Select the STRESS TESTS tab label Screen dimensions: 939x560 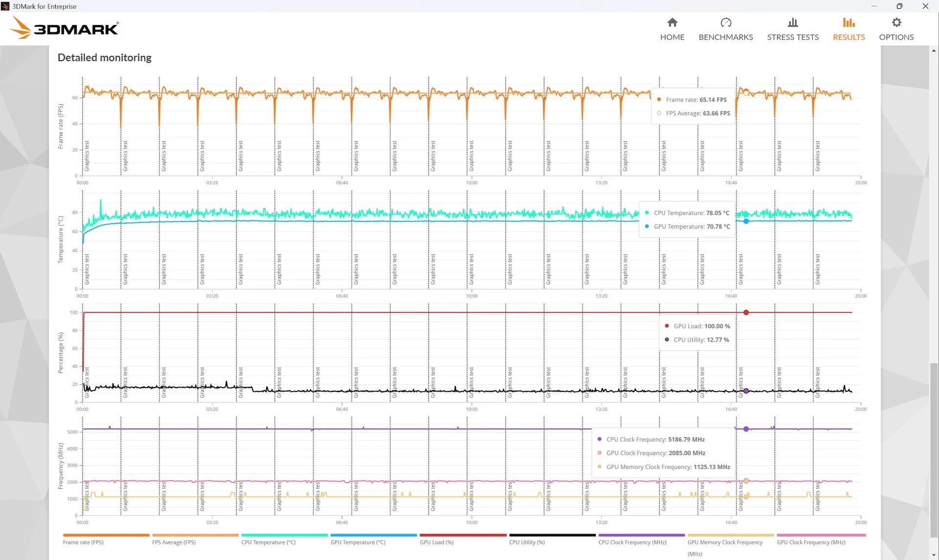(x=792, y=37)
